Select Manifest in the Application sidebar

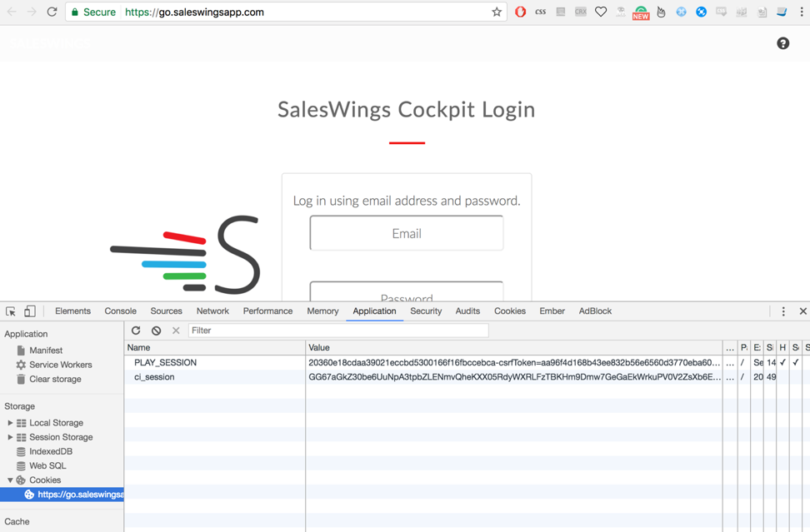(46, 351)
